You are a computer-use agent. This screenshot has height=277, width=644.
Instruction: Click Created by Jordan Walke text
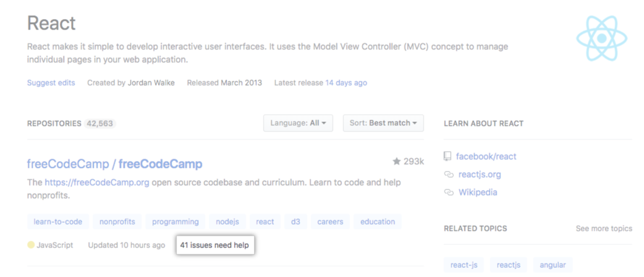point(131,83)
